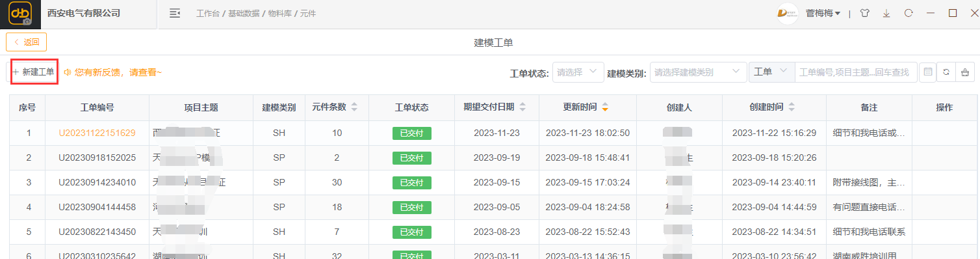Refresh the work order list
980x259 pixels.
pos(947,72)
